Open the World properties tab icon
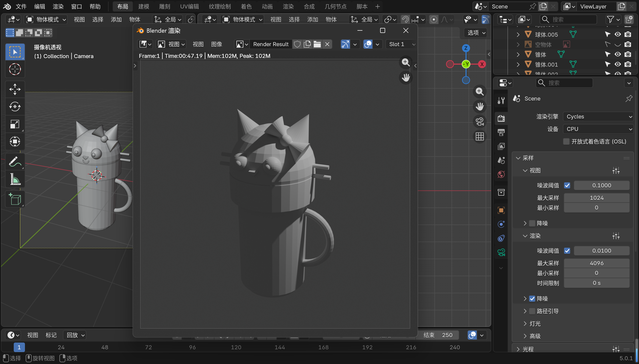The height and width of the screenshot is (364, 639). click(501, 174)
